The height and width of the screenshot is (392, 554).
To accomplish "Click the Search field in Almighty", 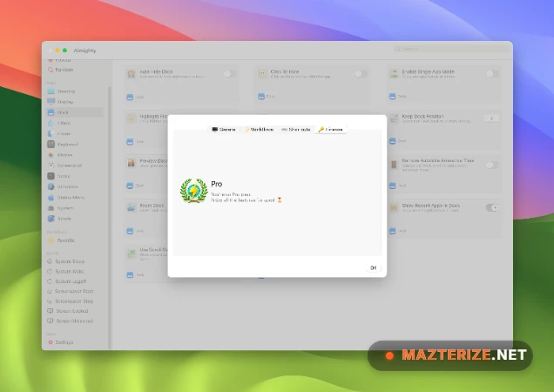I will pyautogui.click(x=451, y=49).
